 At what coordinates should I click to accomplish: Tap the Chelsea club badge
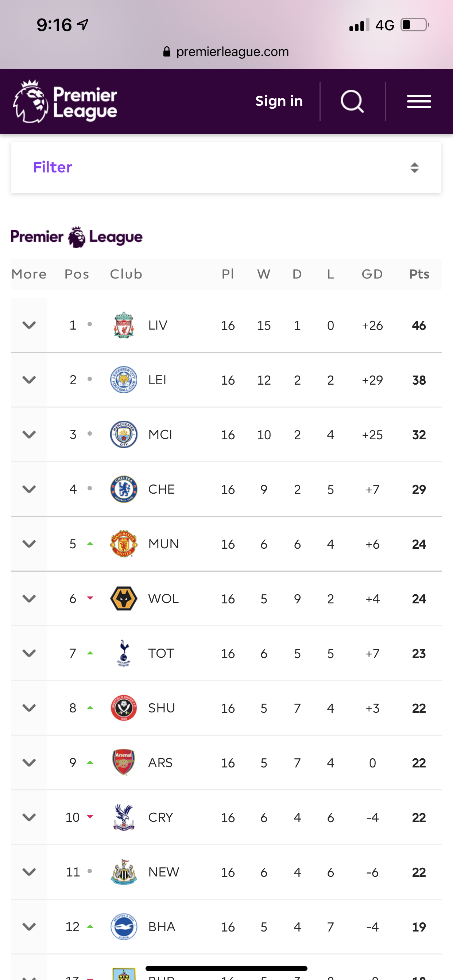click(x=124, y=489)
